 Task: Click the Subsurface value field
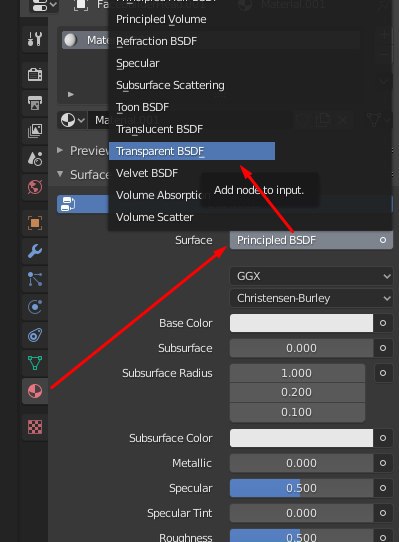pos(301,348)
